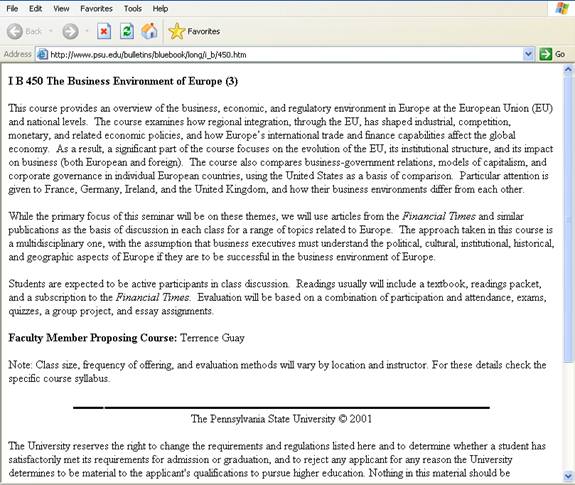575x485 pixels.
Task: Click italic 'Financial Times' in second paragraph
Action: (439, 216)
